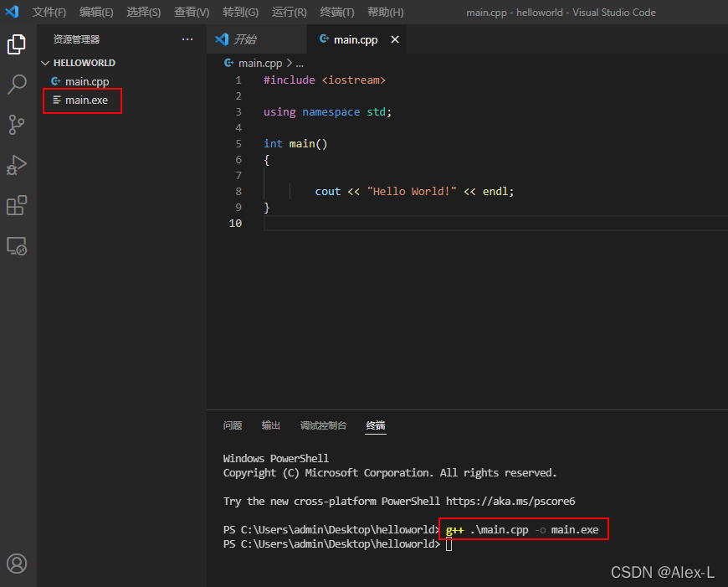The height and width of the screenshot is (587, 728).
Task: Switch to the 调试控制台 panel tab
Action: tap(324, 425)
